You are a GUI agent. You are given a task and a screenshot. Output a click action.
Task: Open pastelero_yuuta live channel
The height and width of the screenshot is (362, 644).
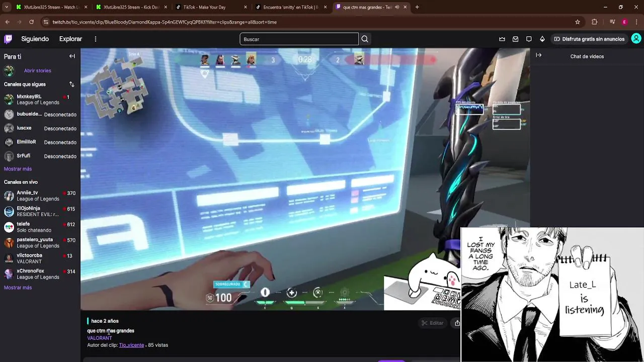[40, 243]
